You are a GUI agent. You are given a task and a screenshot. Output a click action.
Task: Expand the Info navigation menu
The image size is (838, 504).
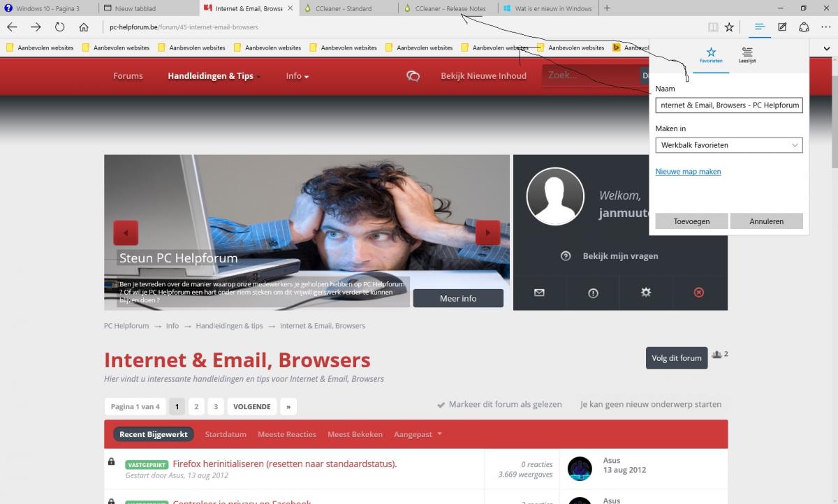click(297, 76)
